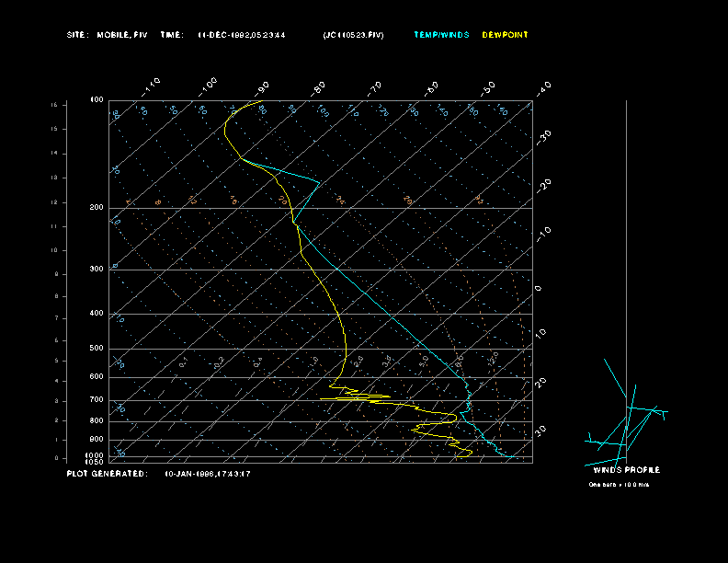Click the -20 temperature label on right edge
The width and height of the screenshot is (728, 563).
pyautogui.click(x=544, y=187)
